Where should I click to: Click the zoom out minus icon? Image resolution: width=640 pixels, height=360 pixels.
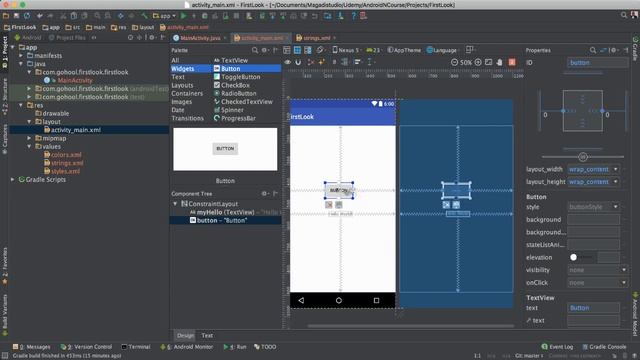[454, 62]
